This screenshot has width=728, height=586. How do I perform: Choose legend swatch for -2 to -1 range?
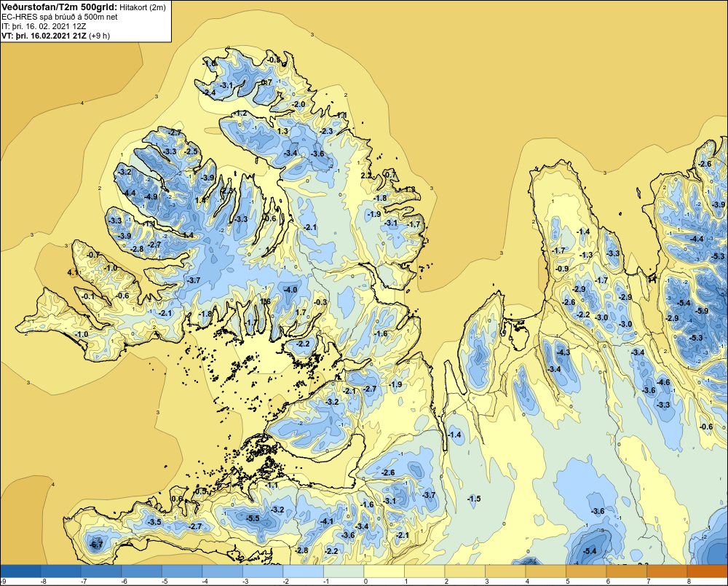[x=303, y=571]
